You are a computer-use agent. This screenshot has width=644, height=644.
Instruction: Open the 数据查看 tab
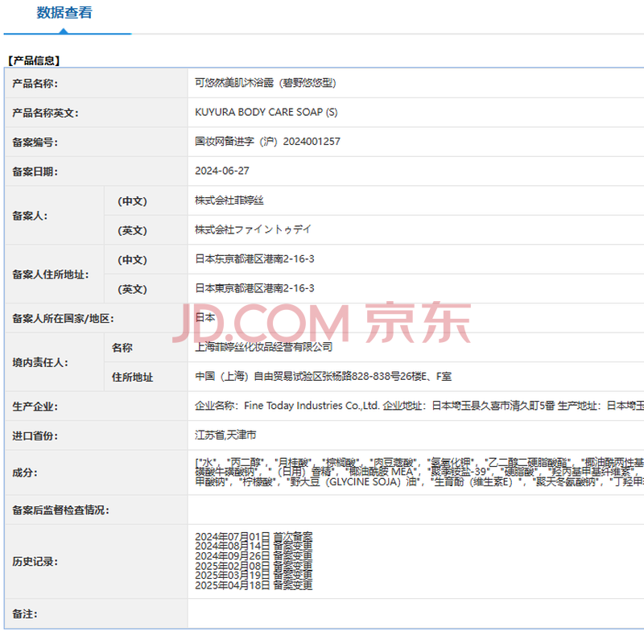(64, 13)
